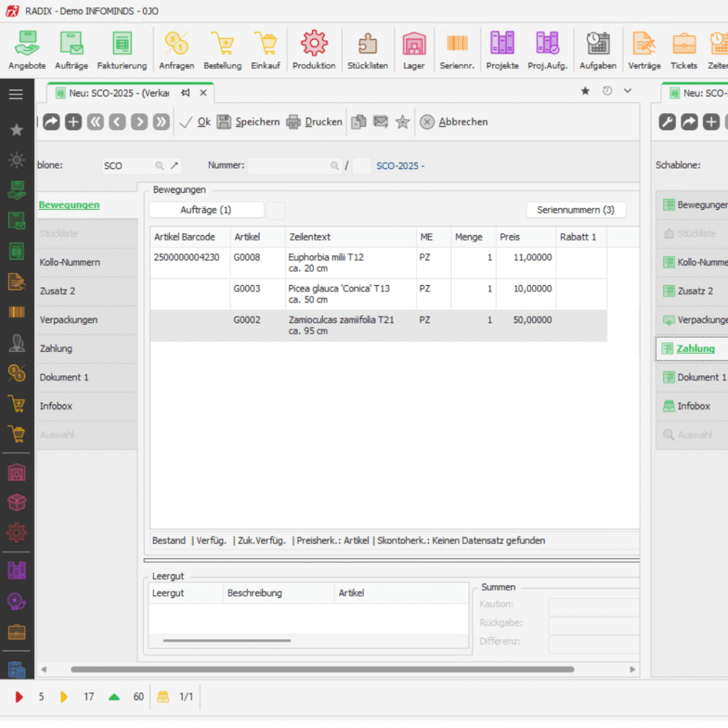Click the scroll right arrow at bottom
Viewport: 728px width, 728px height.
pyautogui.click(x=632, y=670)
